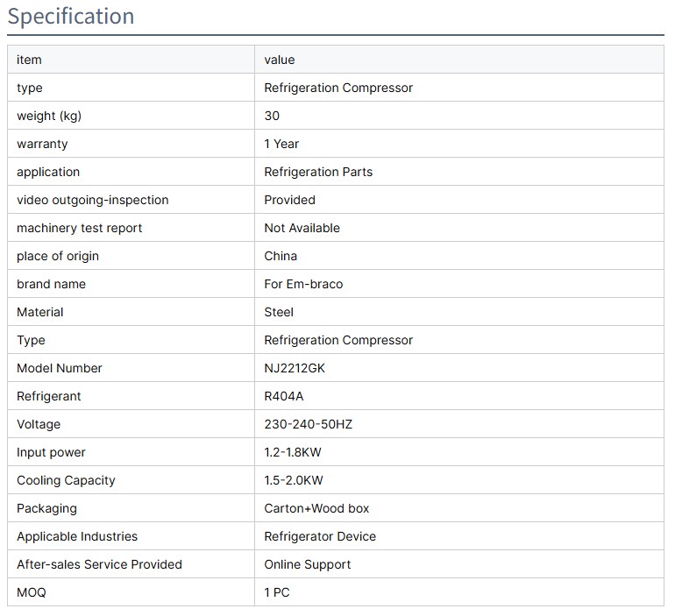This screenshot has height=616, width=675.
Task: Click the 'Refrigeration Parts' application value
Action: tap(318, 172)
